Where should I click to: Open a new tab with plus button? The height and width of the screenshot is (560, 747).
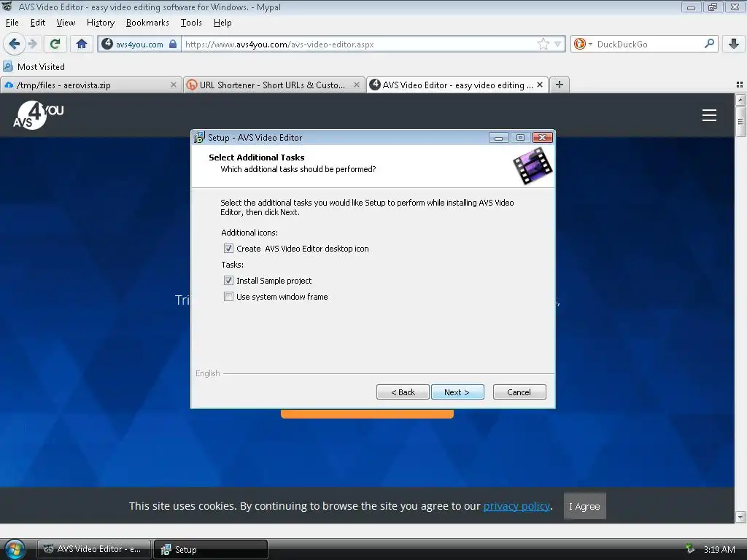click(x=560, y=85)
